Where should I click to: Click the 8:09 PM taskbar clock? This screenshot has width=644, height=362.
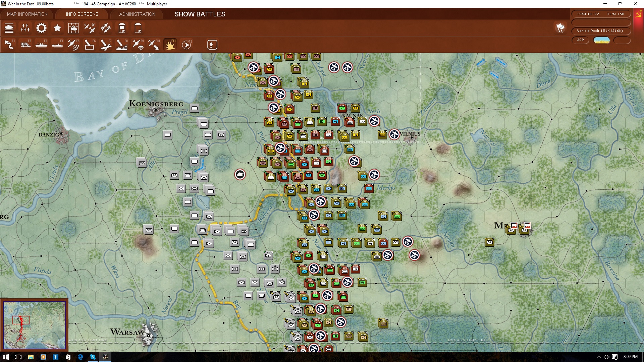(631, 357)
